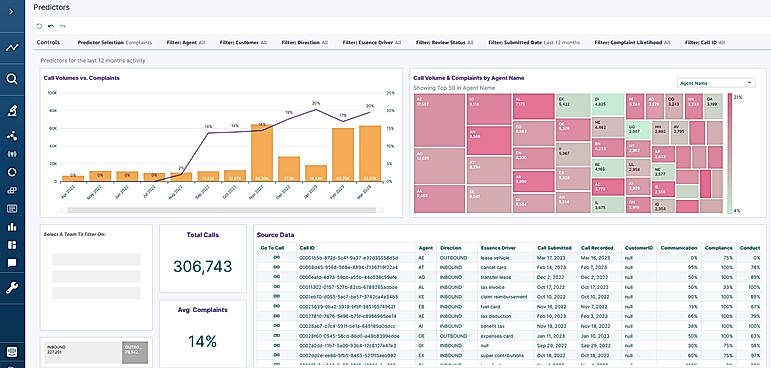
Task: Open the Submitted Date filter control
Action: pos(534,43)
